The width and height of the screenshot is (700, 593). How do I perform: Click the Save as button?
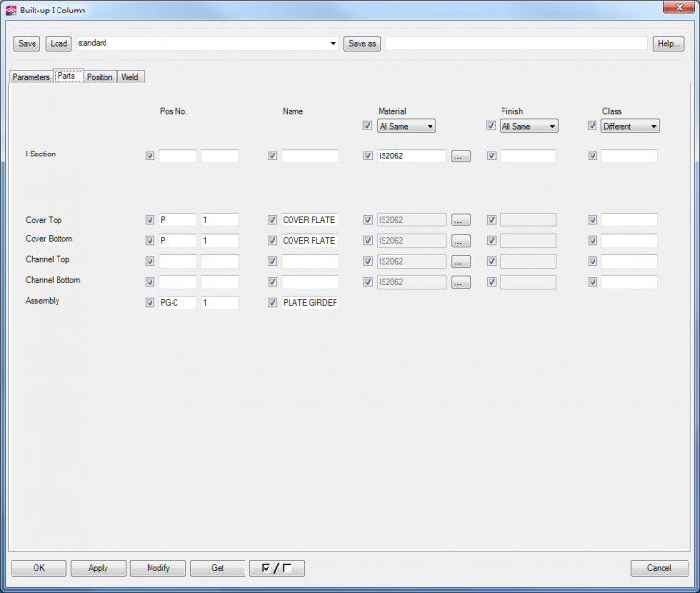(362, 44)
